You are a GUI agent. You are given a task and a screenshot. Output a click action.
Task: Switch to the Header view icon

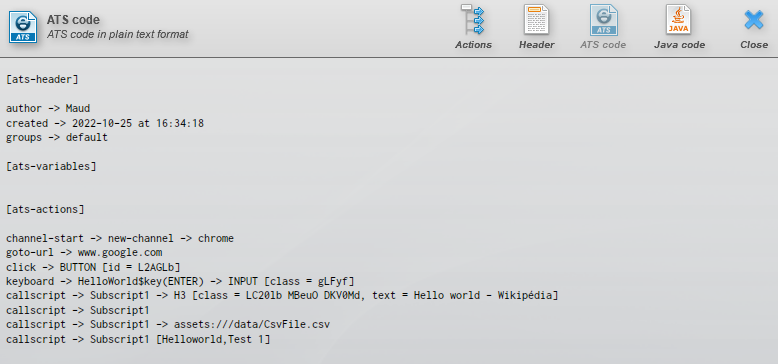[536, 20]
